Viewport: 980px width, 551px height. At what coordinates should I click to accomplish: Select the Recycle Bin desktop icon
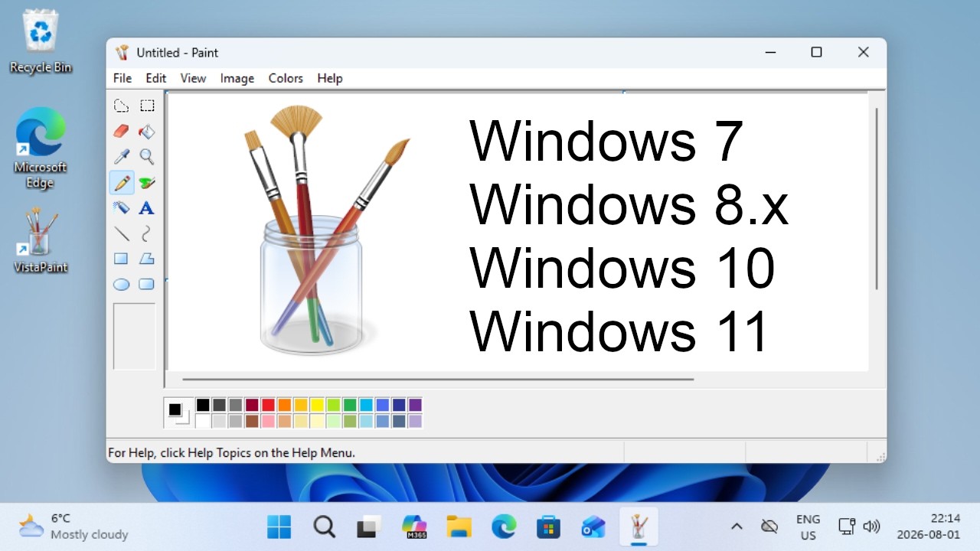(x=41, y=42)
